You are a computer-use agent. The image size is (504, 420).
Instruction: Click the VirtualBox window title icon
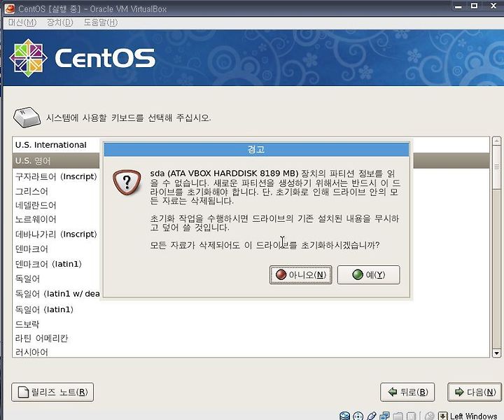coord(10,8)
